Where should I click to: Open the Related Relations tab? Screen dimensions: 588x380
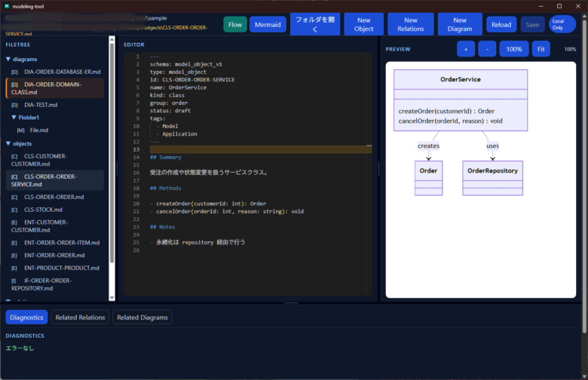80,317
